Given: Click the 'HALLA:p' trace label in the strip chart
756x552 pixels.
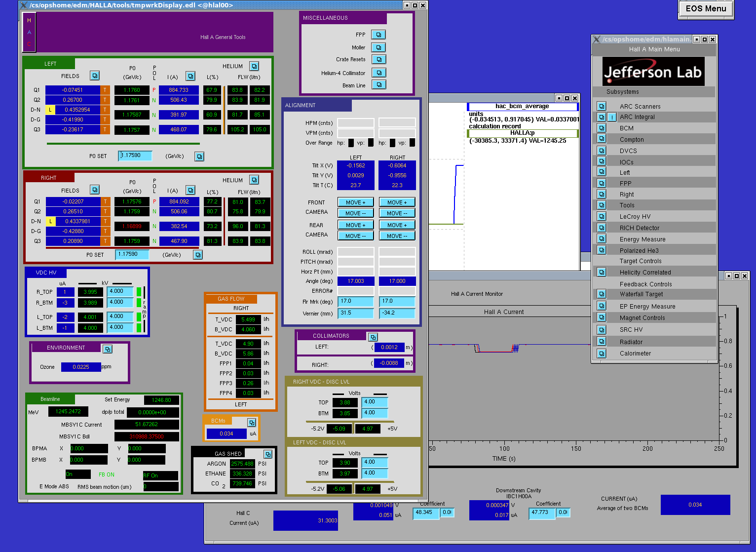Looking at the screenshot, I should click(x=522, y=133).
